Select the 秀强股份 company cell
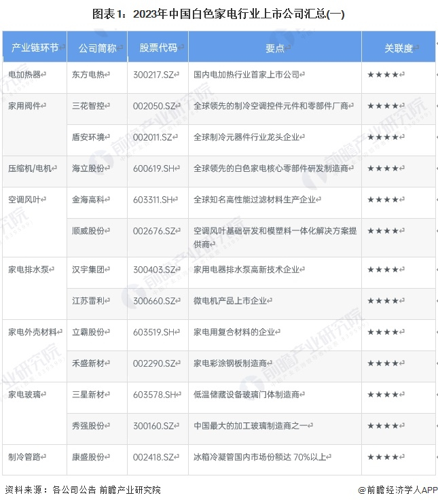Viewport: 438px width, 504px height. coord(97,429)
